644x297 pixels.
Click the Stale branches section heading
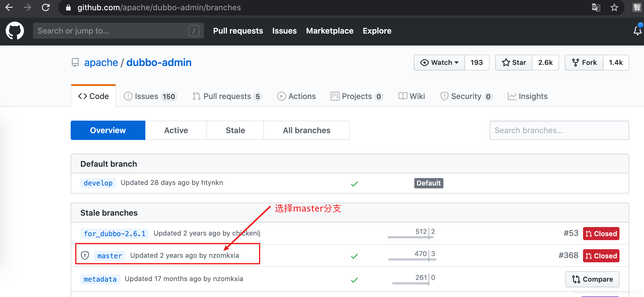[109, 213]
